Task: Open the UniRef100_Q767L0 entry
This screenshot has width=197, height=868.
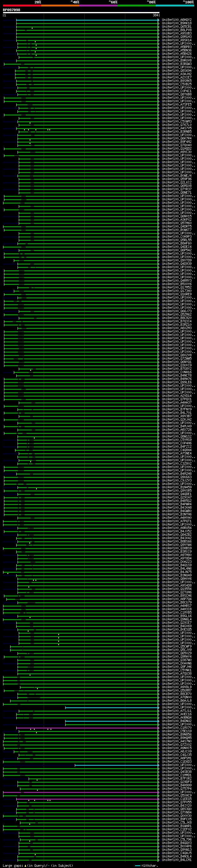Action: tap(177, 125)
